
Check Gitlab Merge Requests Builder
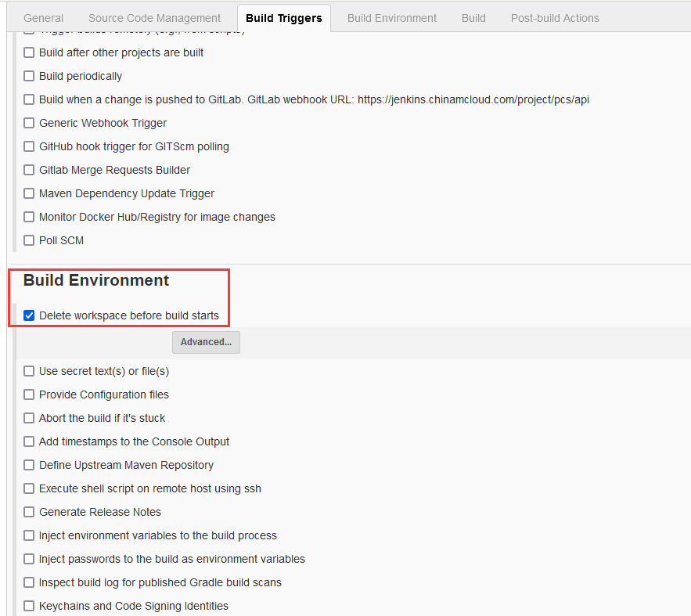pyautogui.click(x=30, y=171)
